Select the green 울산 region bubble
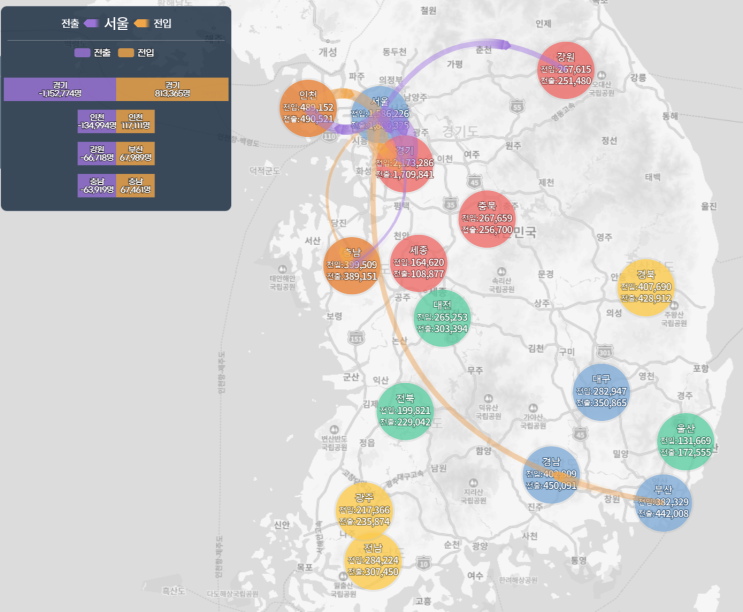The image size is (743, 612). coord(686,441)
